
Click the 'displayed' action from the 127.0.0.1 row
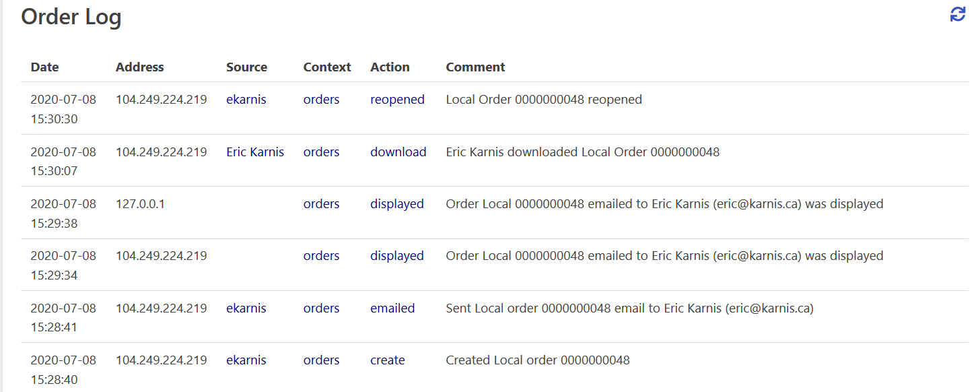pos(396,203)
